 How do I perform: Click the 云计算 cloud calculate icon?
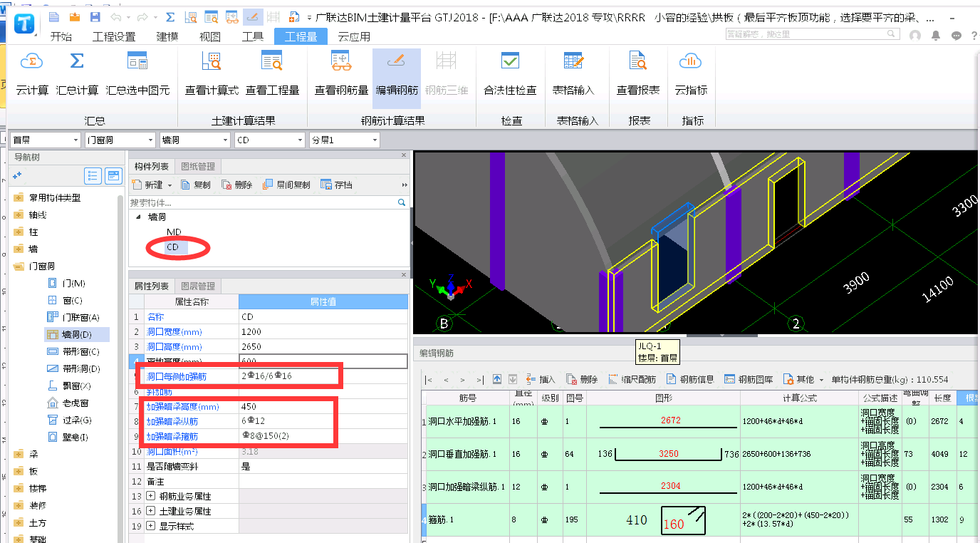click(32, 61)
